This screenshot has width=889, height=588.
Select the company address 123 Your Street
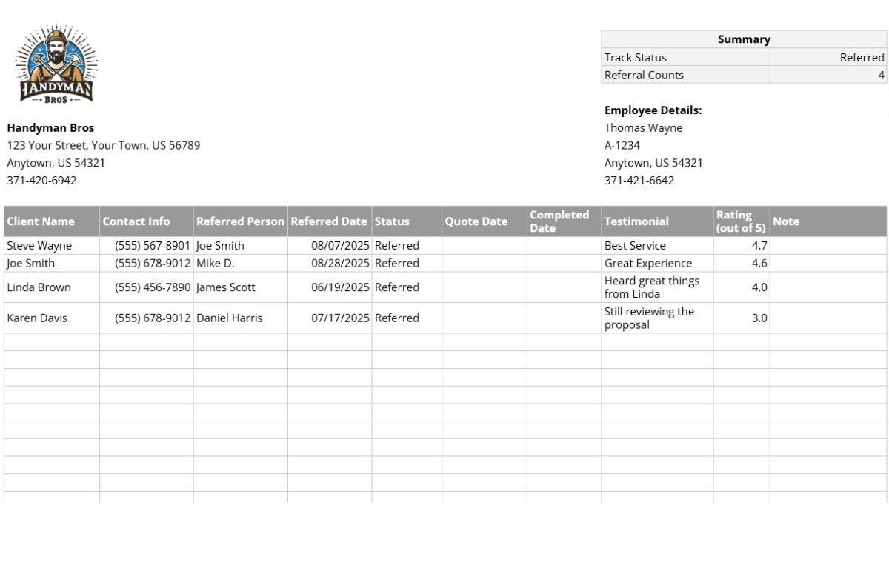(x=104, y=145)
